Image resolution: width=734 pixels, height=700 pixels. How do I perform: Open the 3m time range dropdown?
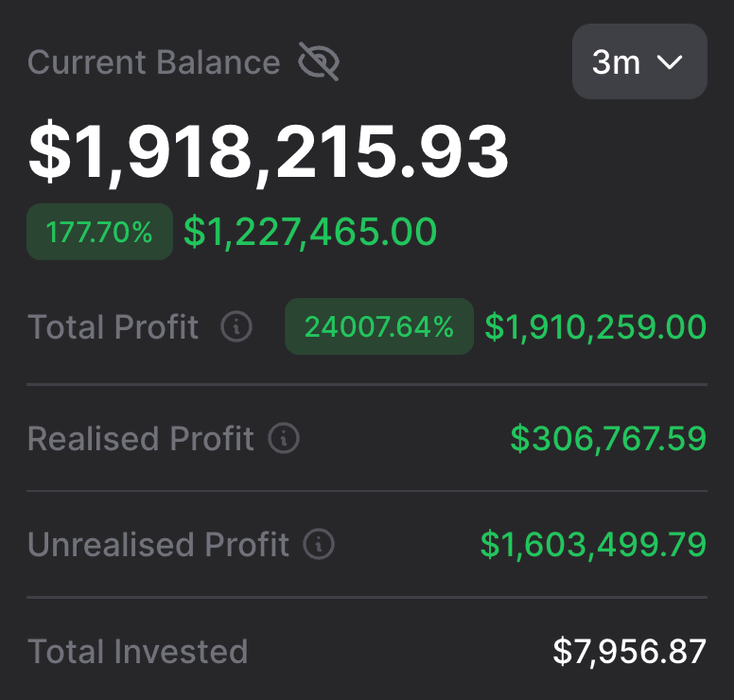pos(639,62)
